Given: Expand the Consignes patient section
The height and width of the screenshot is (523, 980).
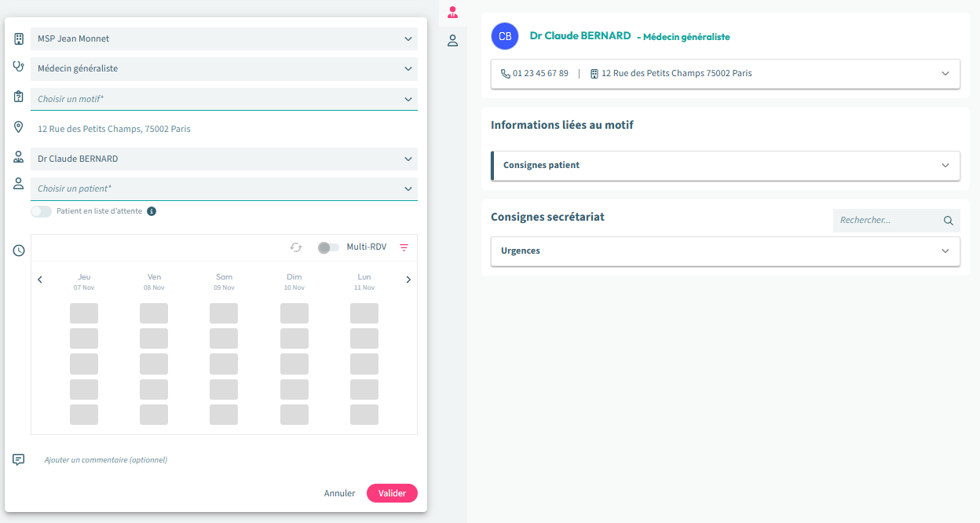Looking at the screenshot, I should (x=725, y=166).
